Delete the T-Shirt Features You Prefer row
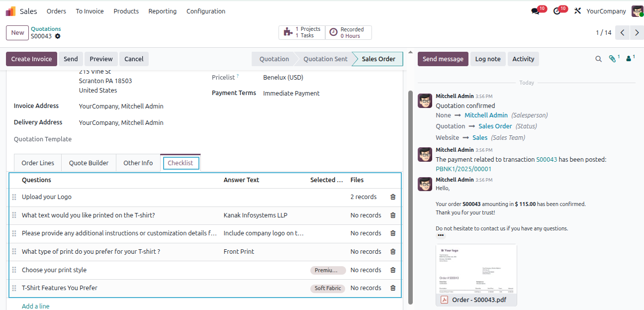Viewport: 644px width, 310px height. tap(393, 288)
